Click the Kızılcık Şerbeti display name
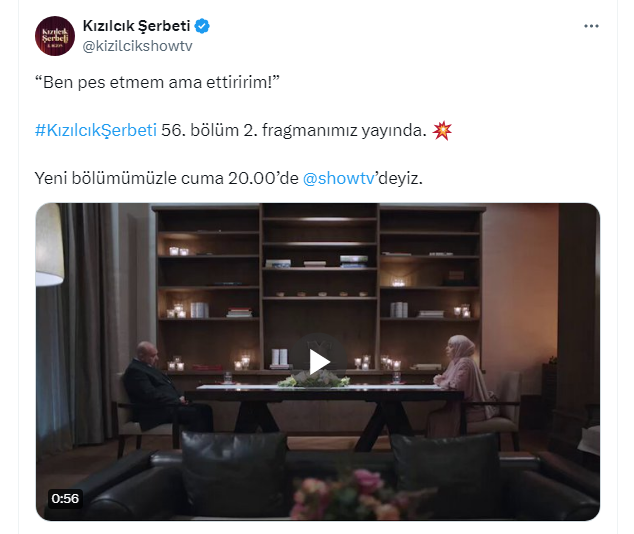The width and height of the screenshot is (634, 534). point(137,26)
